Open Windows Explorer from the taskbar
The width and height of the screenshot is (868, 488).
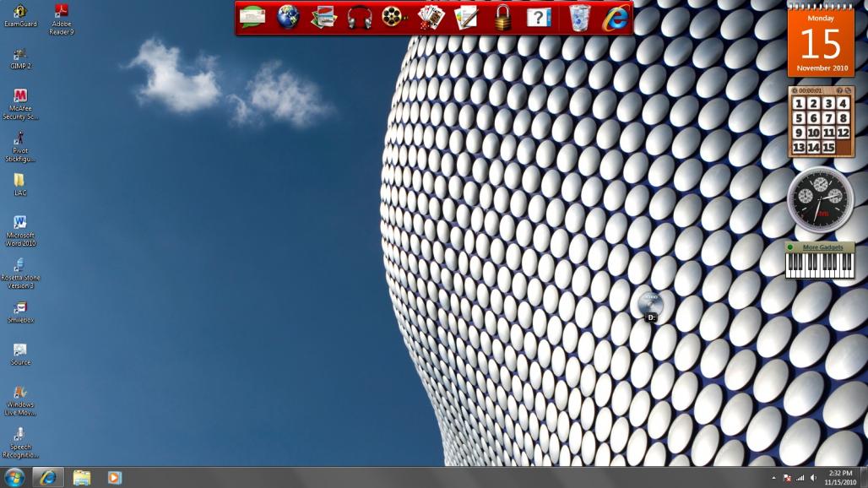(82, 477)
